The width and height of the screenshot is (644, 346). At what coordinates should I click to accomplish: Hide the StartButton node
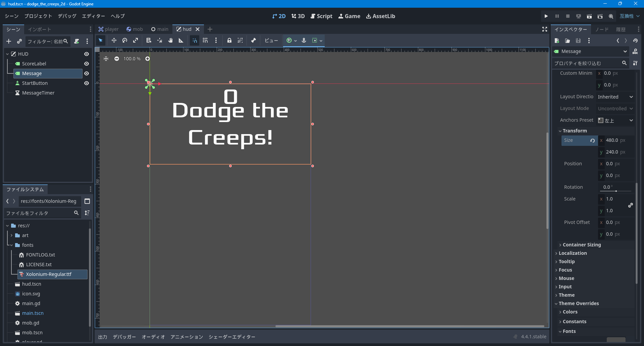tap(87, 83)
